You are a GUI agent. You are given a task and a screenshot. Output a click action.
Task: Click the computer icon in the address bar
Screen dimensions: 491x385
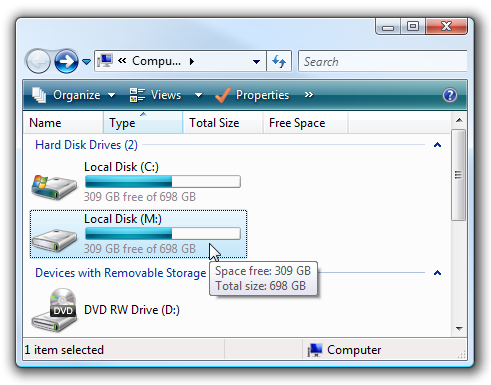point(105,61)
